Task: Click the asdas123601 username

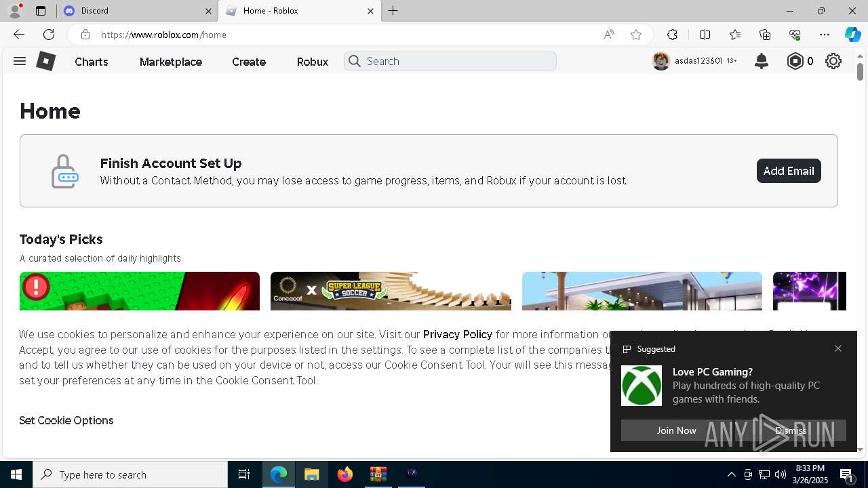Action: tap(698, 61)
